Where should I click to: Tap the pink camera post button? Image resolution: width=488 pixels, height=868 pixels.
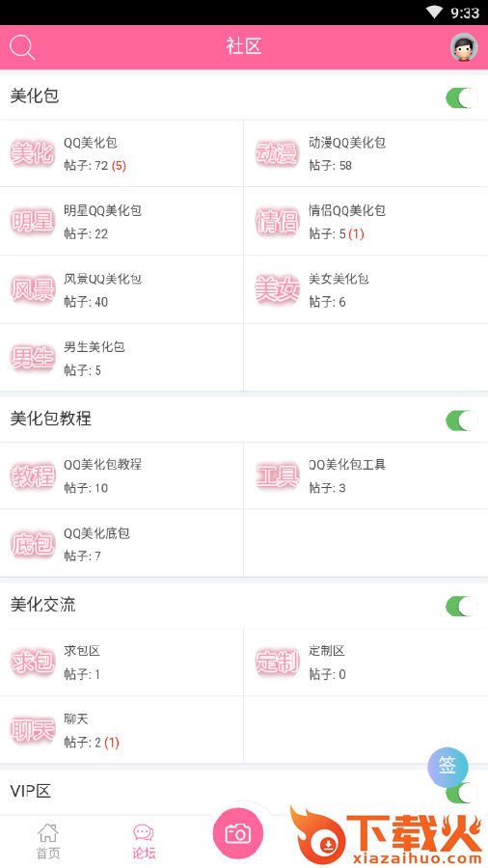click(x=238, y=833)
